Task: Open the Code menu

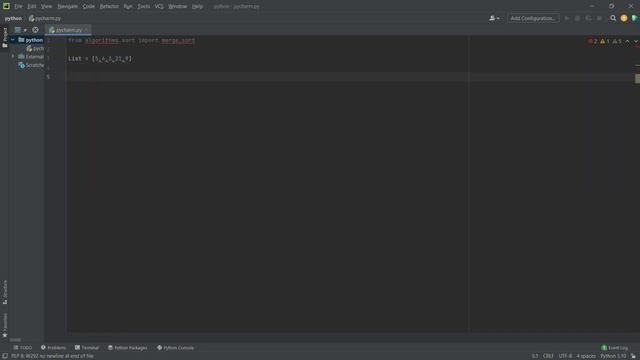Action: tap(89, 7)
